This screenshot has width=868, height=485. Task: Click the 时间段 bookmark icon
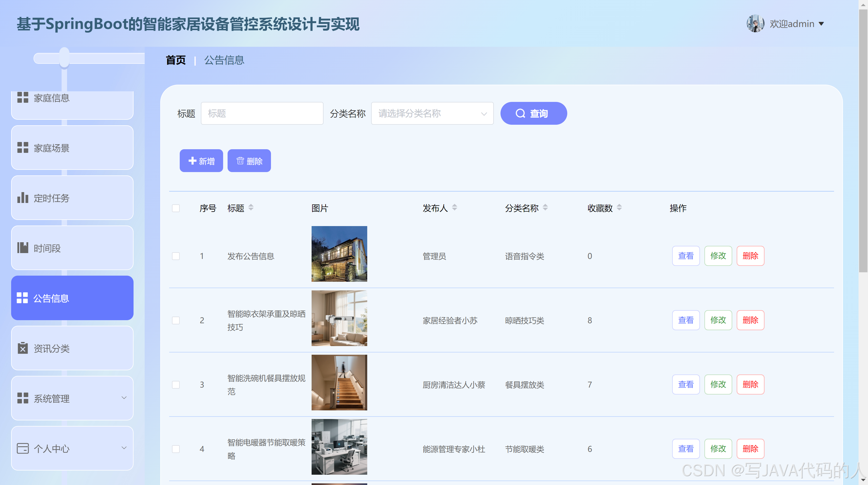tap(23, 248)
